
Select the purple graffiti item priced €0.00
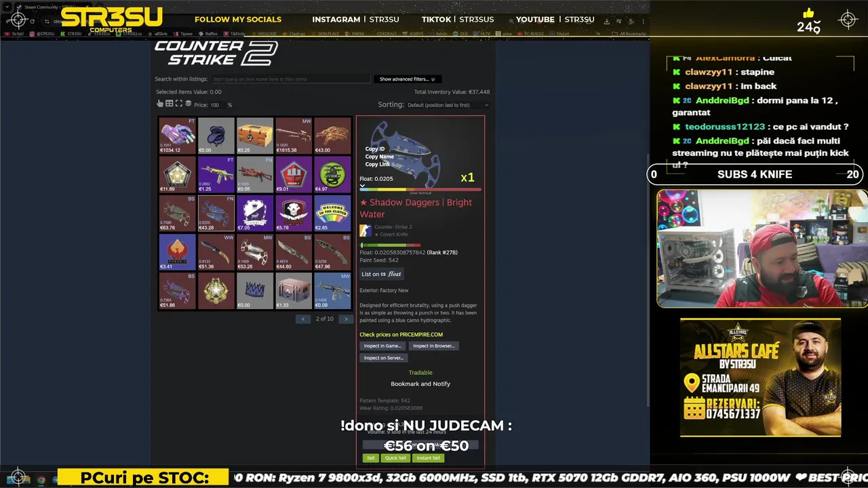[x=216, y=136]
